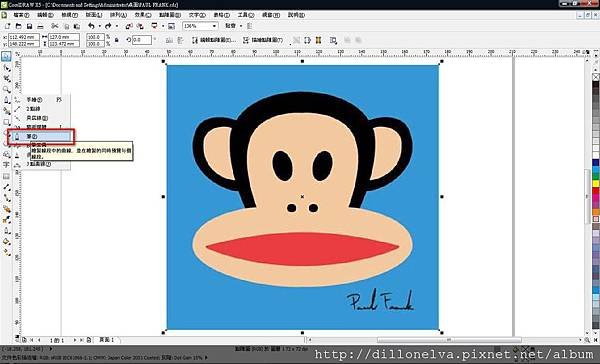Select the Fill bucket tool

click(6, 242)
